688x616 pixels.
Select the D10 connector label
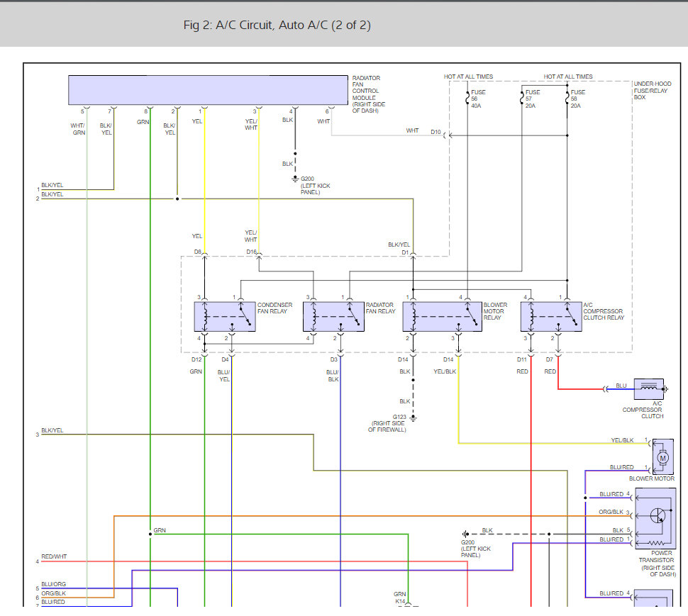pos(435,133)
